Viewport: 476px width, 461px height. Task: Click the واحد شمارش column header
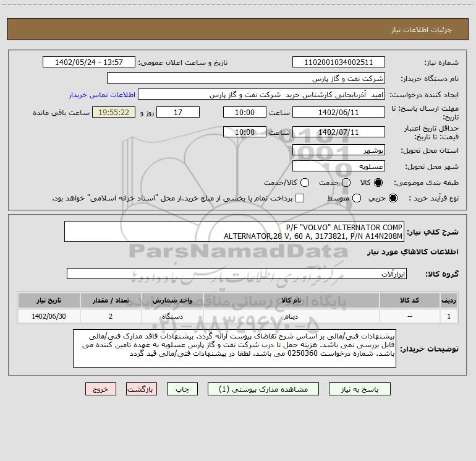[172, 301]
